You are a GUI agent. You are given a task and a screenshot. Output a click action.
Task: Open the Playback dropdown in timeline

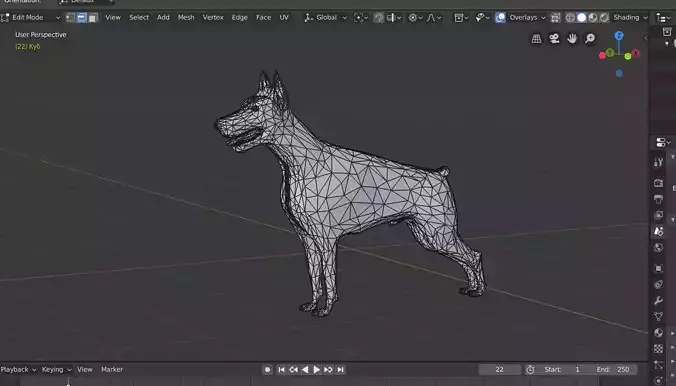[x=18, y=370]
